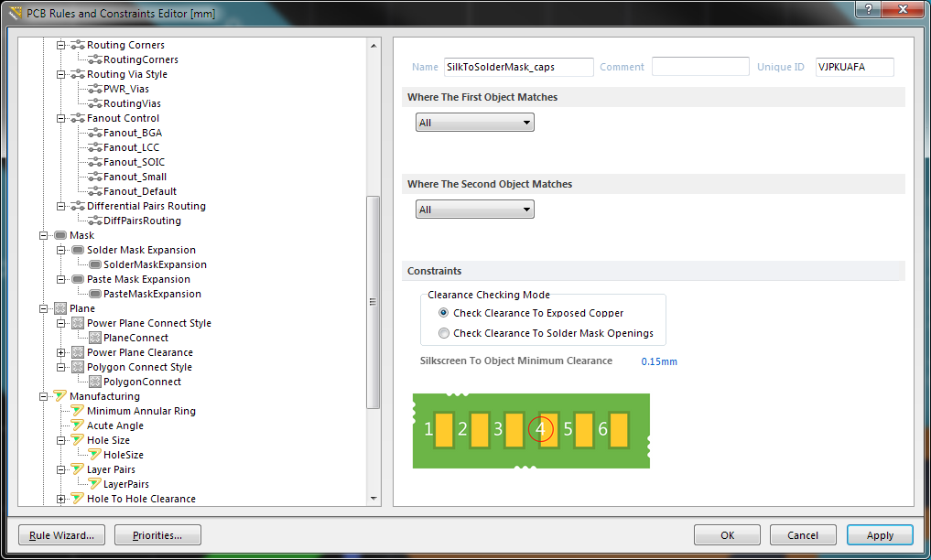The width and height of the screenshot is (931, 560).
Task: Confirm with the OK button
Action: click(728, 535)
